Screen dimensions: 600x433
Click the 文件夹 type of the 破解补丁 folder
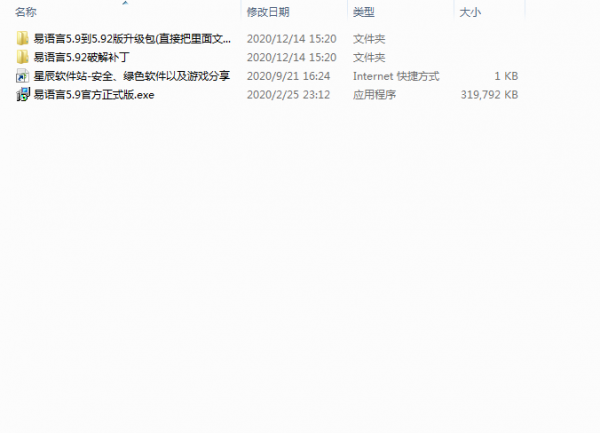pyautogui.click(x=369, y=57)
